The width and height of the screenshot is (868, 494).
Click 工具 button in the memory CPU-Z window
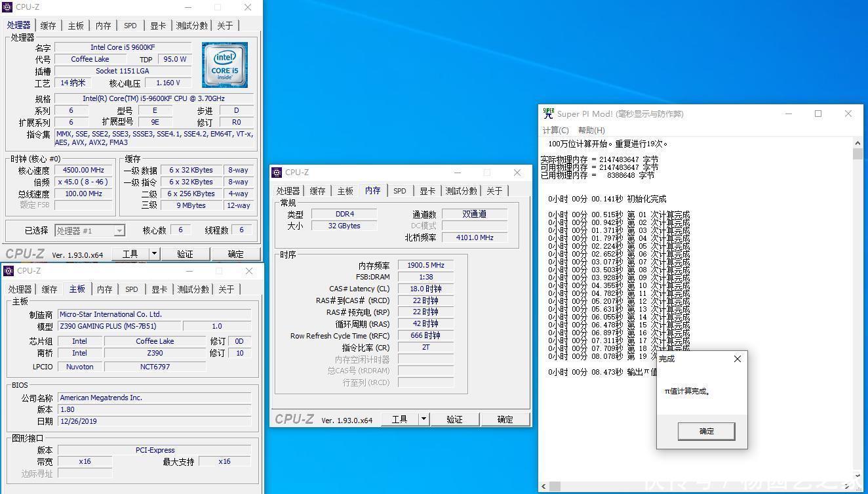tap(400, 419)
